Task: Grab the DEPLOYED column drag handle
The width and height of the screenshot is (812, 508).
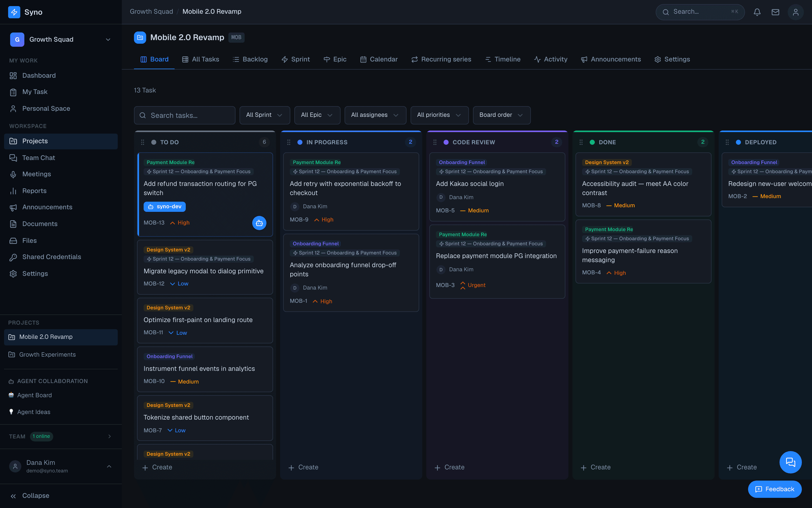Action: click(x=728, y=142)
